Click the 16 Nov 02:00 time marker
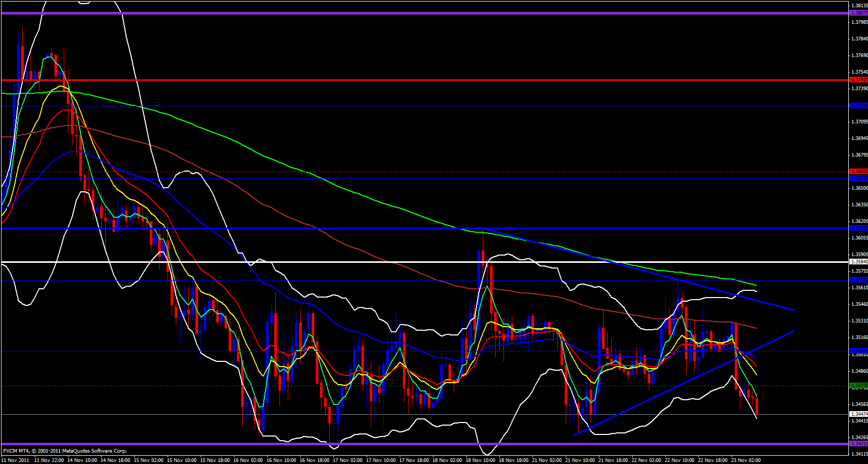This screenshot has height=464, width=868. click(x=248, y=460)
